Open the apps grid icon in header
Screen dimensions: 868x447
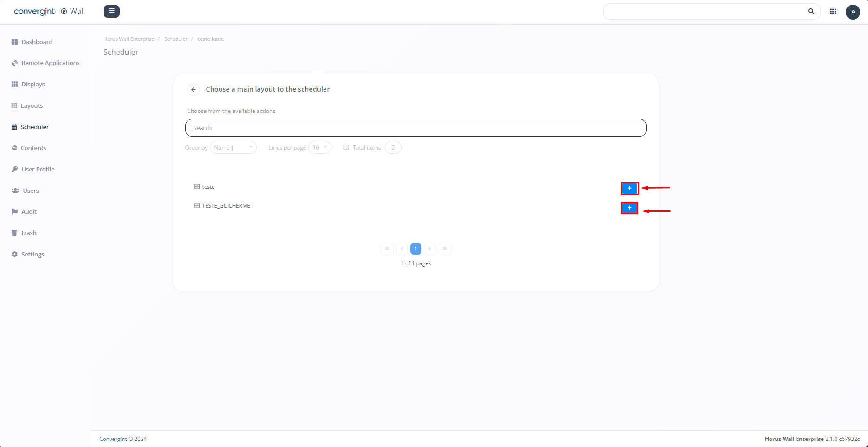point(833,12)
